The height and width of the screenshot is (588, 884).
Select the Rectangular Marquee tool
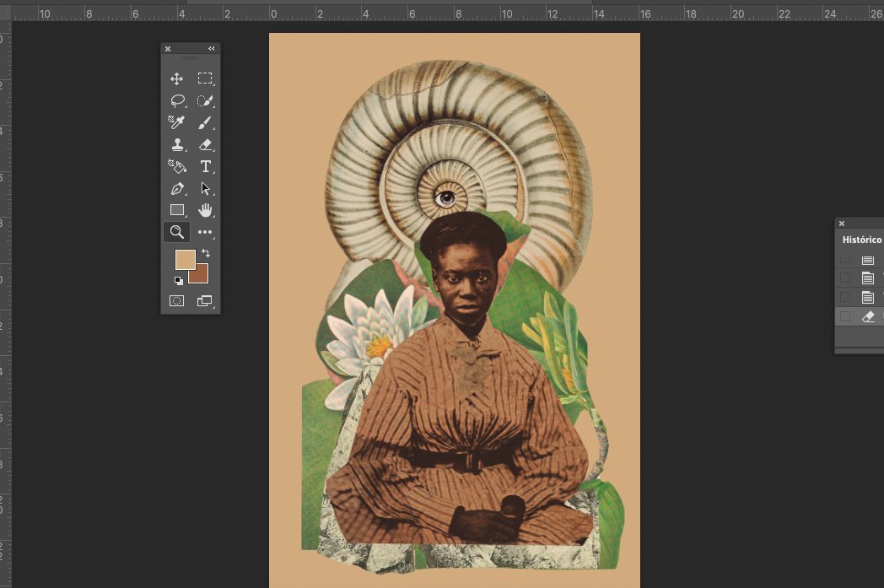tap(205, 78)
